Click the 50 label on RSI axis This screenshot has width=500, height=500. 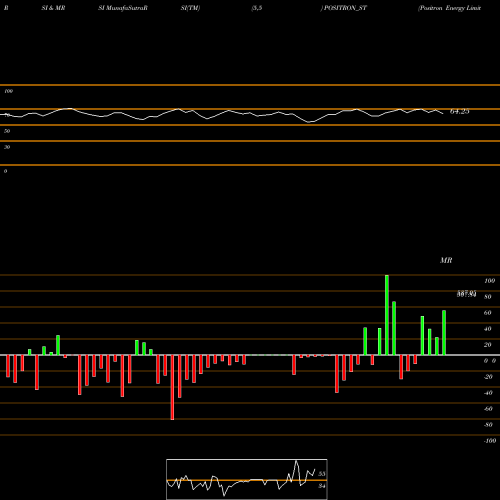[7, 131]
